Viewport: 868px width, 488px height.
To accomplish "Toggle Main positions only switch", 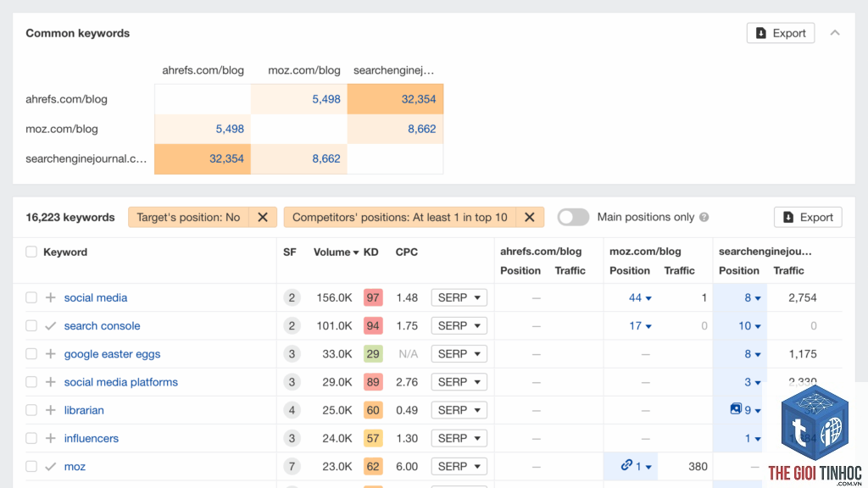I will coord(573,218).
